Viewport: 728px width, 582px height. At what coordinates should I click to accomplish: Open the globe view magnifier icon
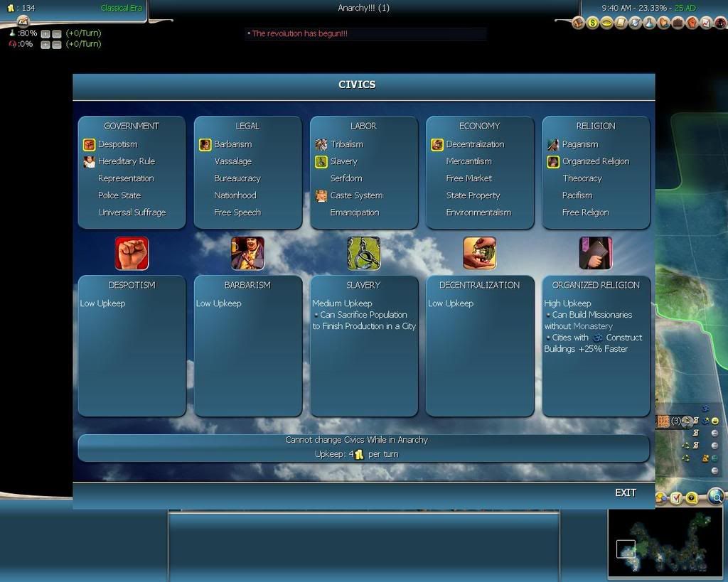pos(716,496)
